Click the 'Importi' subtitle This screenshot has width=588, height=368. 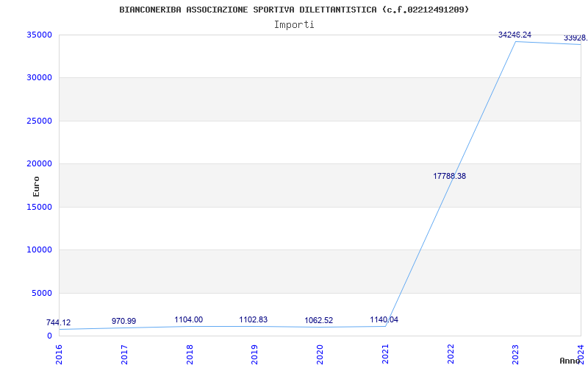294,25
